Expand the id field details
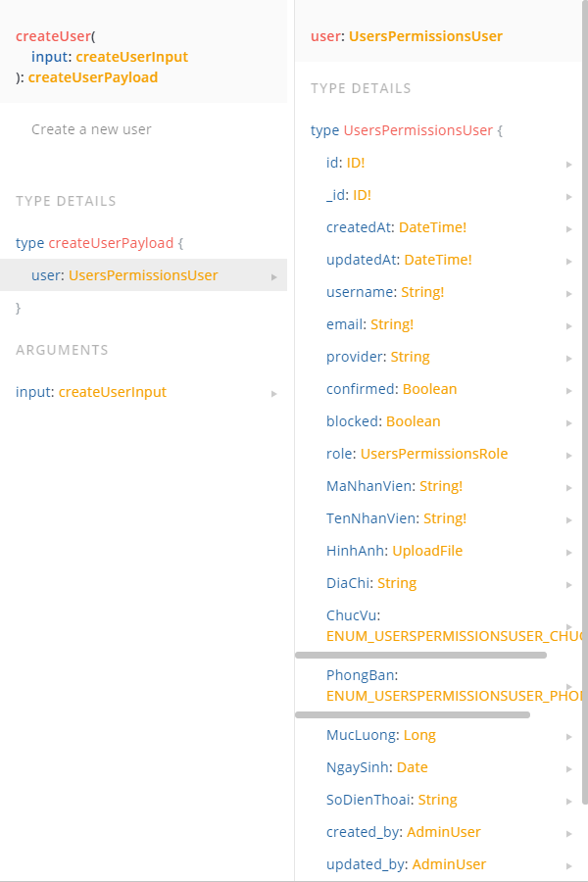The height and width of the screenshot is (882, 588). (568, 163)
